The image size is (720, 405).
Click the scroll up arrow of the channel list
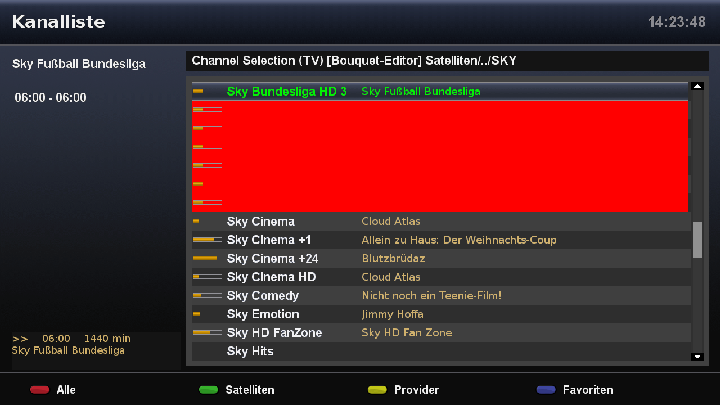tap(698, 87)
